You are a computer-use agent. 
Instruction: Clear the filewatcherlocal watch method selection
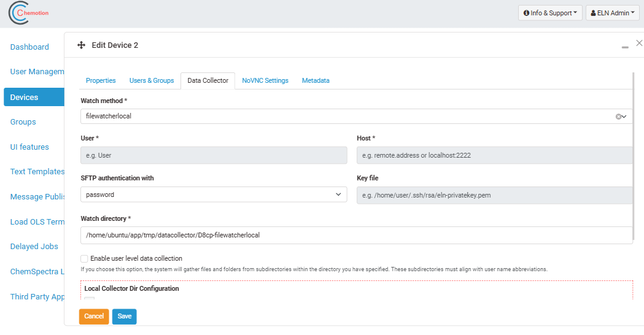tap(618, 116)
